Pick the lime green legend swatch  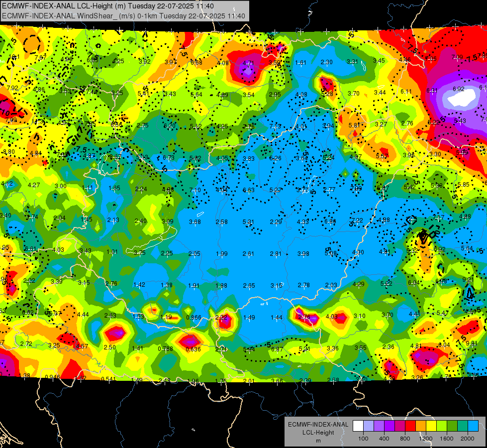click(x=442, y=426)
